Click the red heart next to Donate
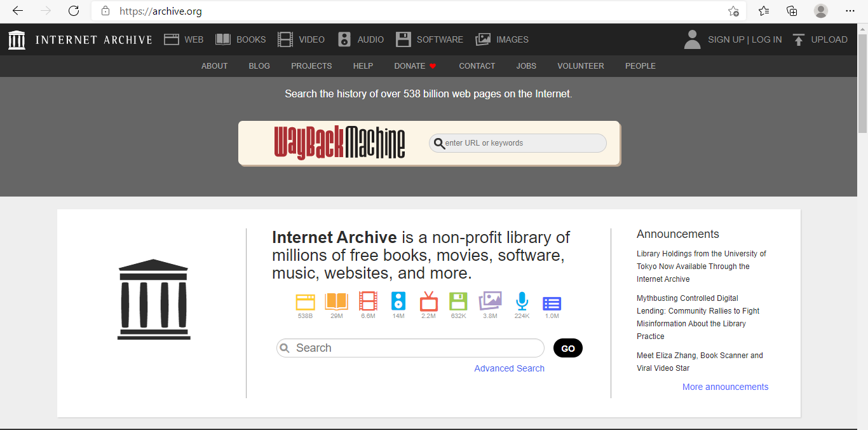The image size is (868, 430). pyautogui.click(x=433, y=66)
